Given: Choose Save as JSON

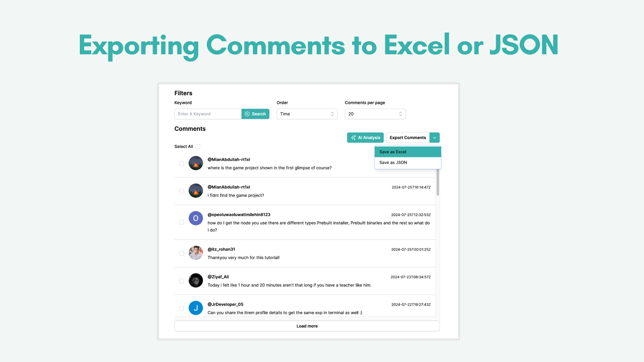Looking at the screenshot, I should [x=408, y=163].
